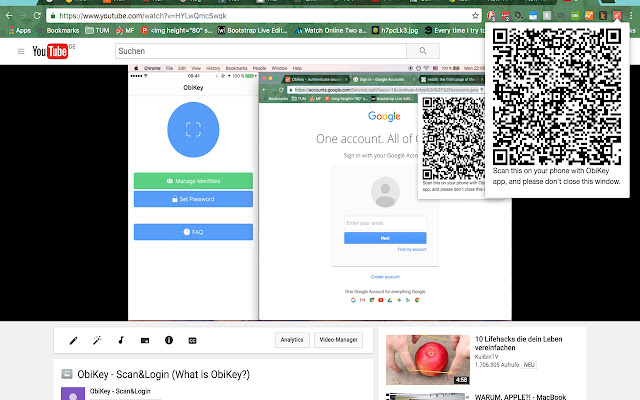Image resolution: width=640 pixels, height=400 pixels.
Task: Open the MF bookmark
Action: coord(125,30)
